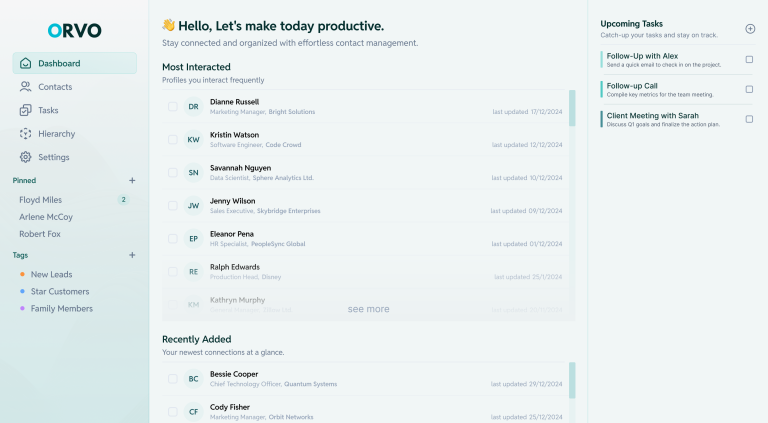
Task: Click the Settings gear icon
Action: pos(25,157)
